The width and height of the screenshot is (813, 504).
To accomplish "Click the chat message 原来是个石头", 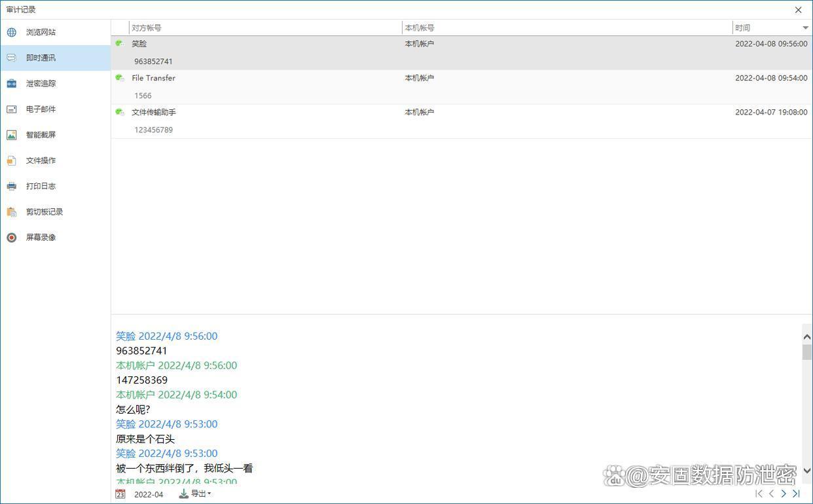I will coord(145,439).
